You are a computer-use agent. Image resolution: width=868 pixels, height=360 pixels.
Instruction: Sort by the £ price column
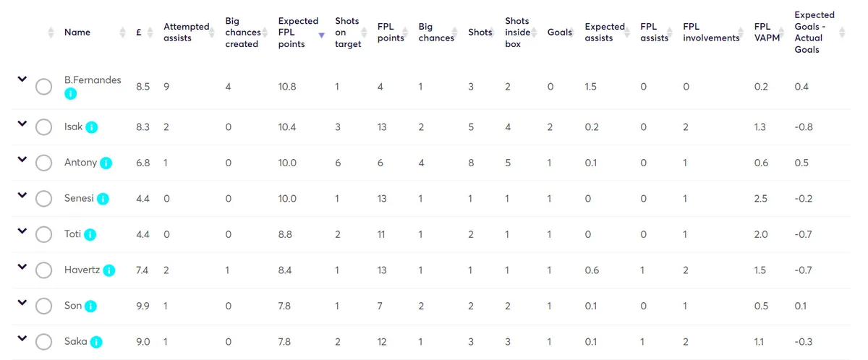(x=138, y=33)
